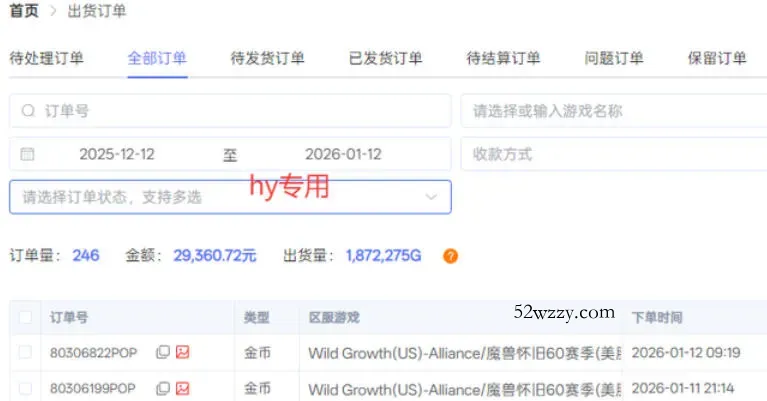Expand the order status multi-select dropdown

230,197
